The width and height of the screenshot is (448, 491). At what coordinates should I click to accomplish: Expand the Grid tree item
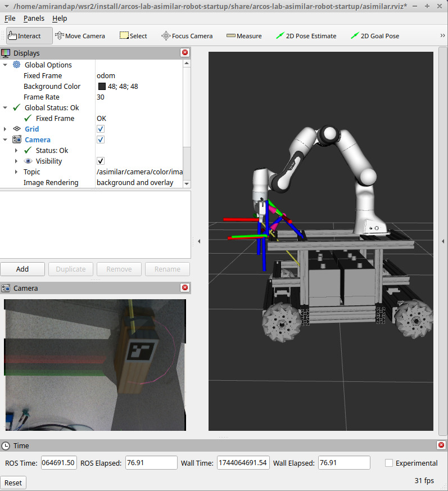5,129
